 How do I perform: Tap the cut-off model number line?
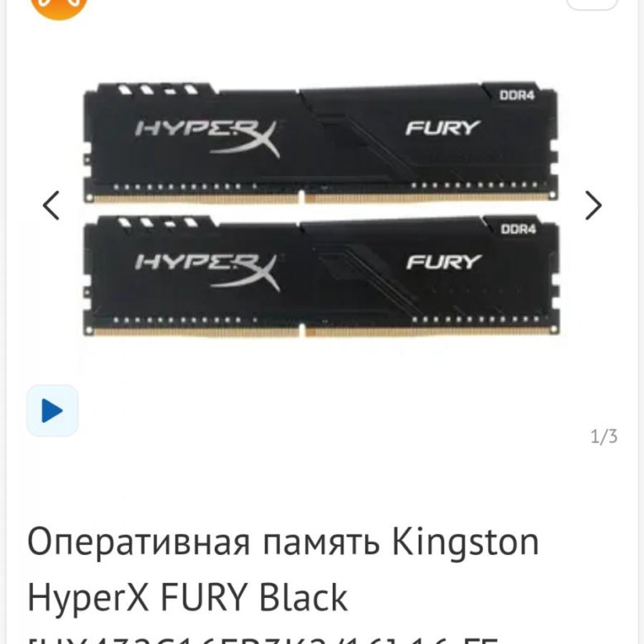coord(263,639)
